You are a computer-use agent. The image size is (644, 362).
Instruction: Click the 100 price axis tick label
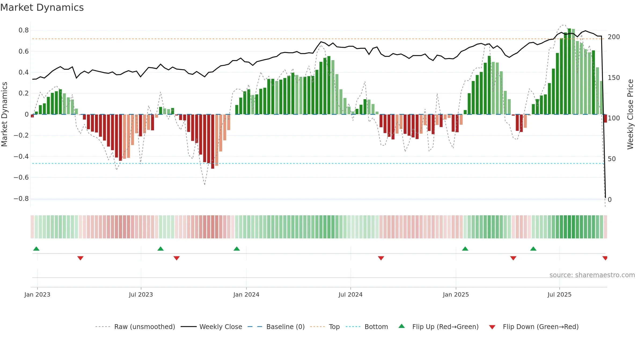coord(614,118)
